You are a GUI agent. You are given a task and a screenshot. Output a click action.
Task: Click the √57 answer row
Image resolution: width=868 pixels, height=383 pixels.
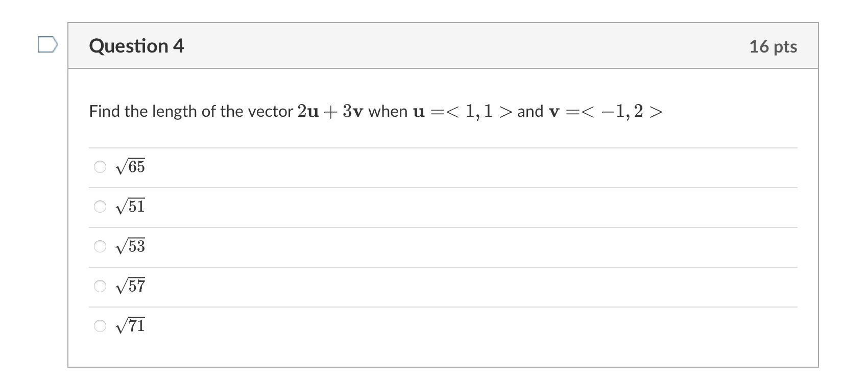pos(357,287)
